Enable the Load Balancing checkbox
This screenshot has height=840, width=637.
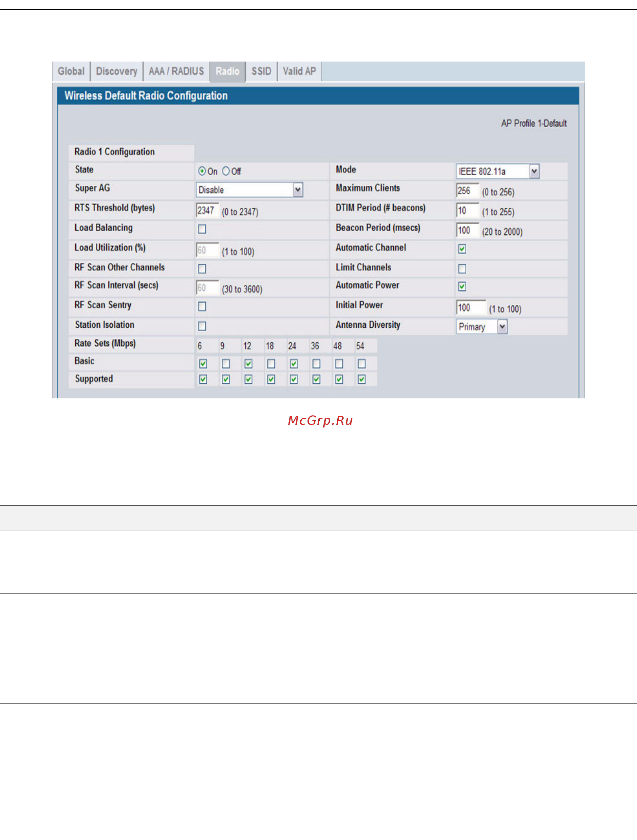[x=202, y=229]
